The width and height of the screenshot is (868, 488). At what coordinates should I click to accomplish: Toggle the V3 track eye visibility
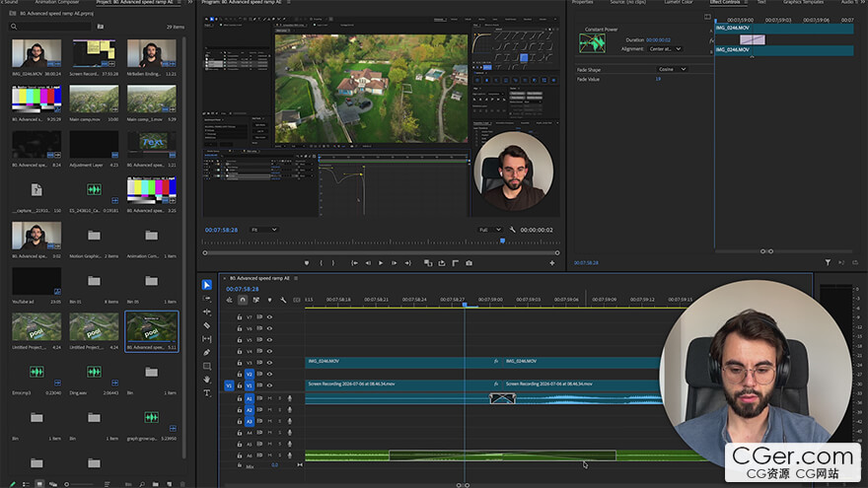269,363
